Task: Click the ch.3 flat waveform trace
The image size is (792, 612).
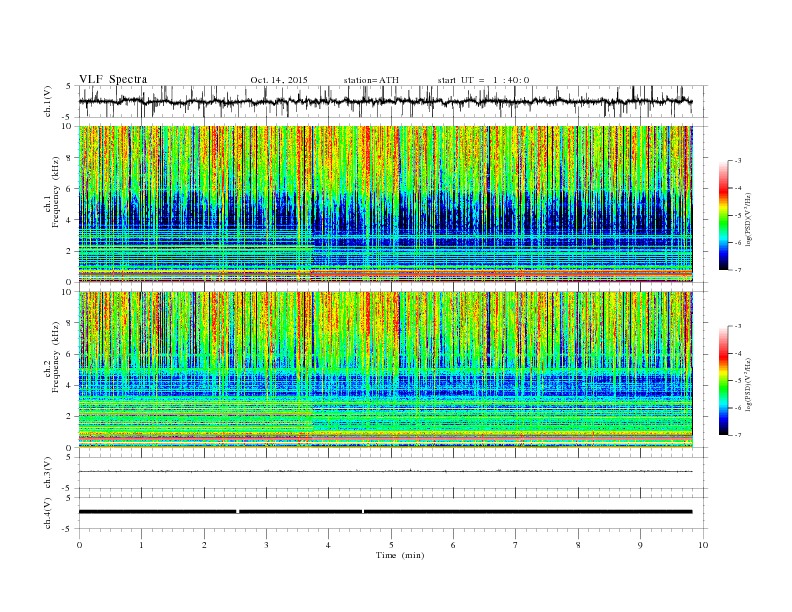Action: [385, 471]
